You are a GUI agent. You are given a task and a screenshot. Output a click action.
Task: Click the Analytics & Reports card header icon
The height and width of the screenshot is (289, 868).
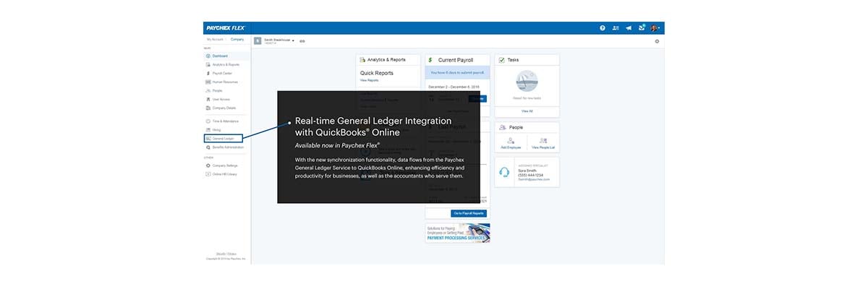(x=362, y=60)
